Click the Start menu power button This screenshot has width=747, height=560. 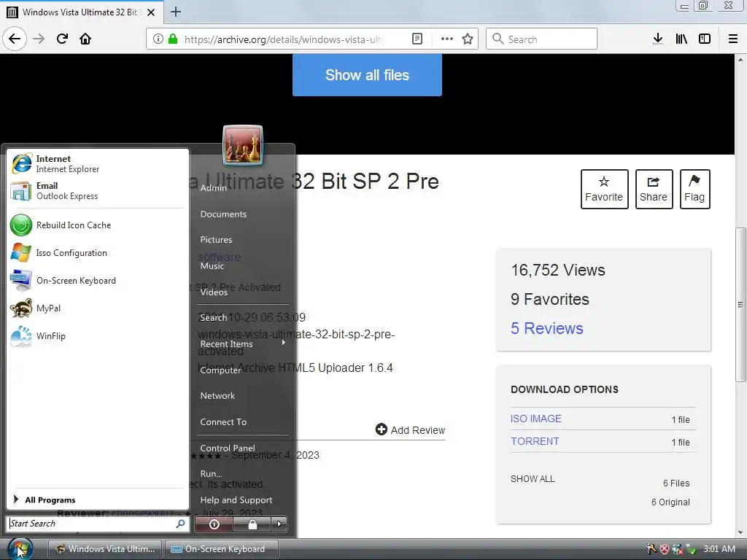click(214, 524)
